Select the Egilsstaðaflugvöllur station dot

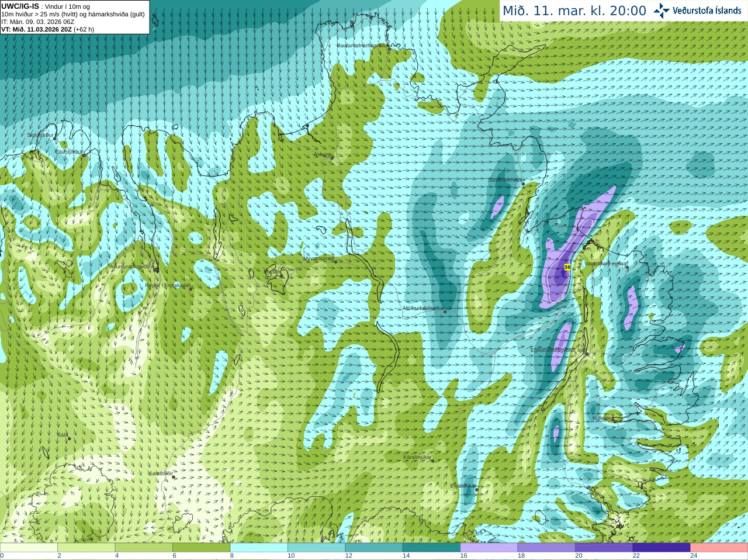[587, 353]
